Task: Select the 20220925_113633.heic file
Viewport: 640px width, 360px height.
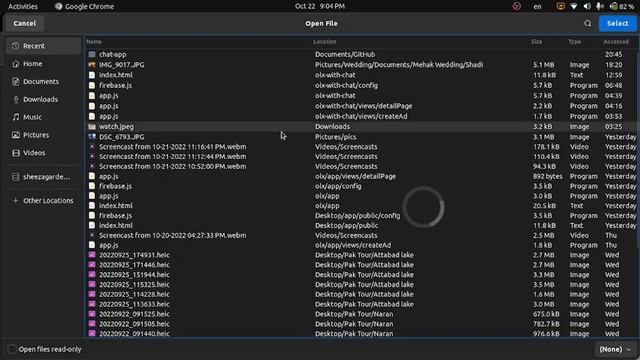Action: pos(361,304)
